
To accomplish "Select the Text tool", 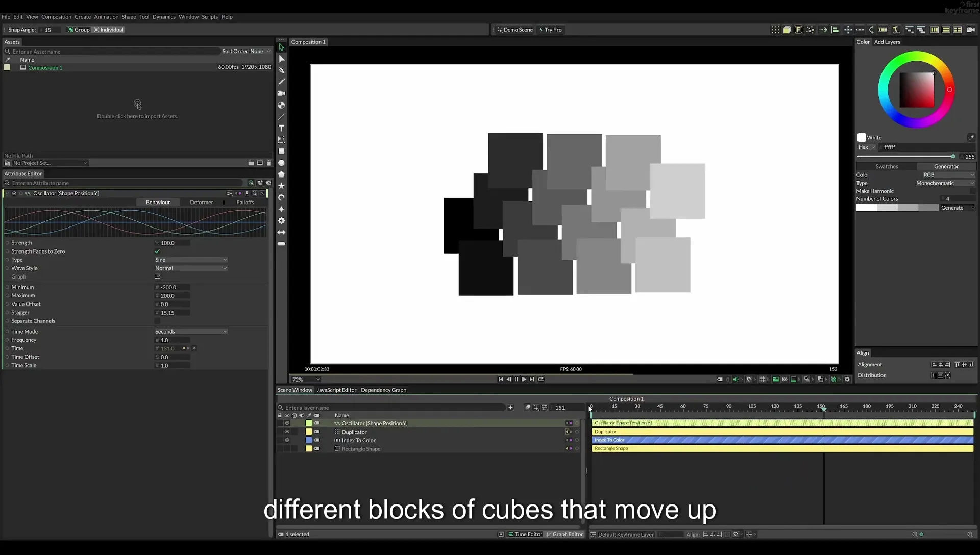I will (x=281, y=128).
